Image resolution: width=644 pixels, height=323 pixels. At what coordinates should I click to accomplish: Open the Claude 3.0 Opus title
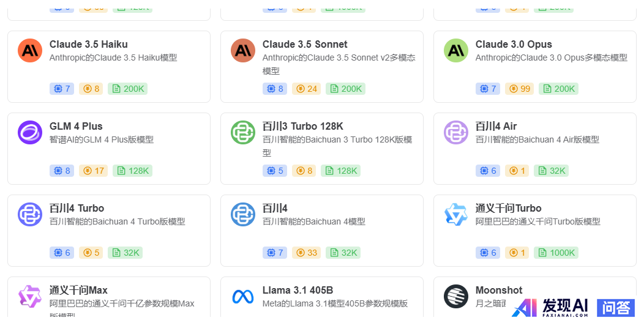coord(514,44)
